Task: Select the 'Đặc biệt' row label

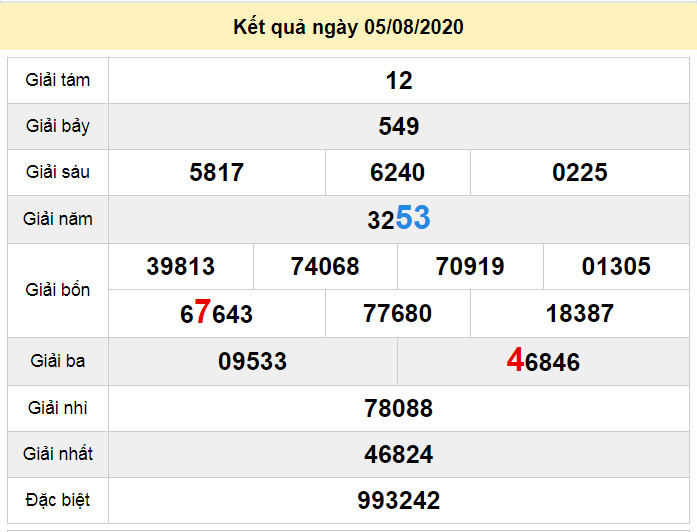Action: [x=58, y=500]
